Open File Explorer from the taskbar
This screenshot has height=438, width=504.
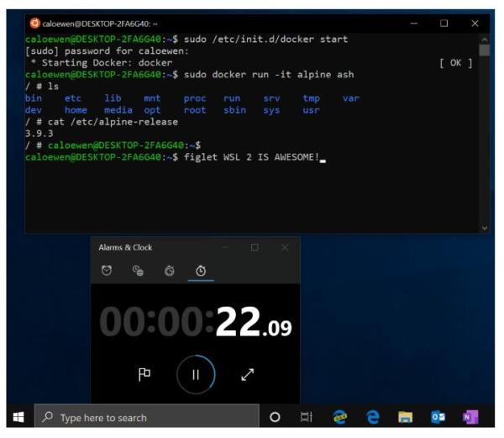[405, 417]
